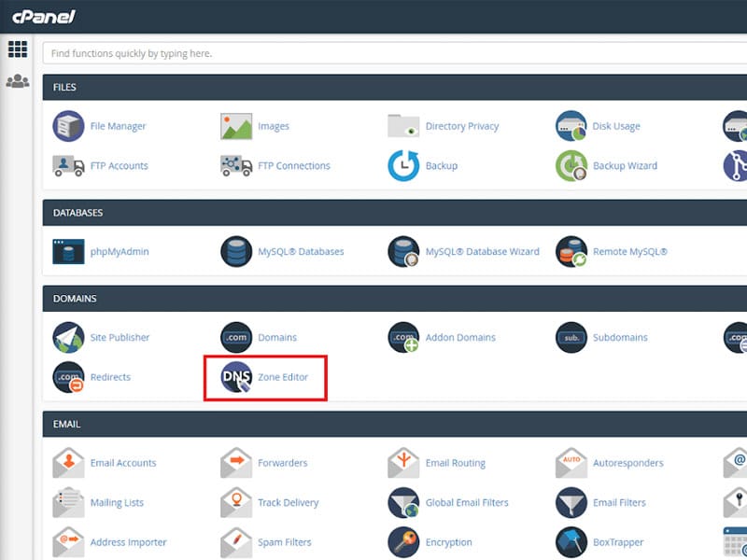This screenshot has height=560, width=747.
Task: Click the cPanel logo
Action: coord(44,17)
